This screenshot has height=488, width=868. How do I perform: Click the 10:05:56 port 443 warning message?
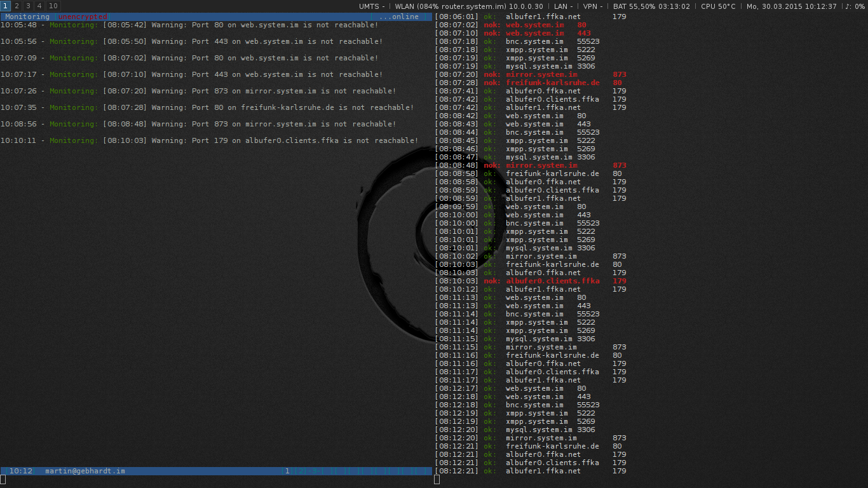pyautogui.click(x=192, y=41)
